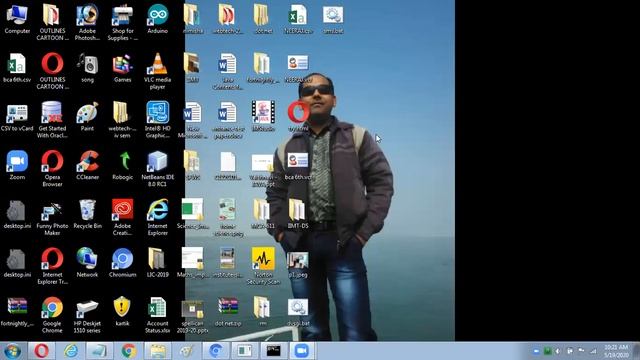This screenshot has width=640, height=360.
Task: Launch VLC media player
Action: pyautogui.click(x=158, y=71)
